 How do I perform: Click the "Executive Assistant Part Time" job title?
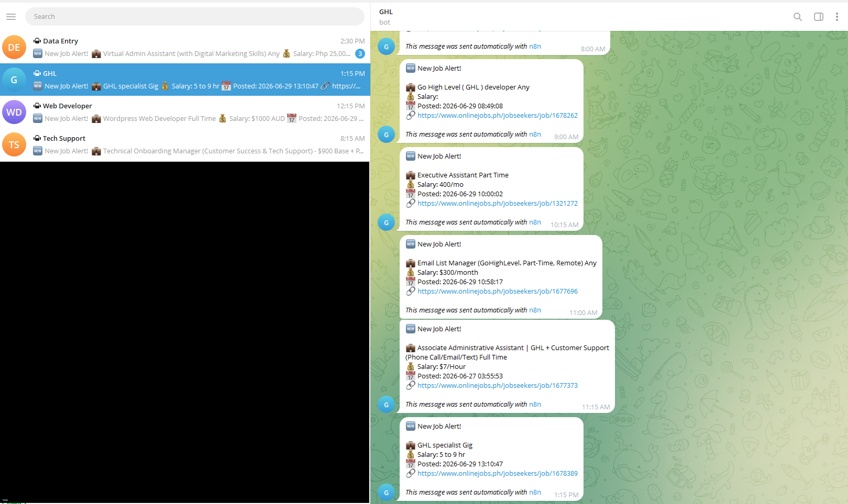[463, 175]
